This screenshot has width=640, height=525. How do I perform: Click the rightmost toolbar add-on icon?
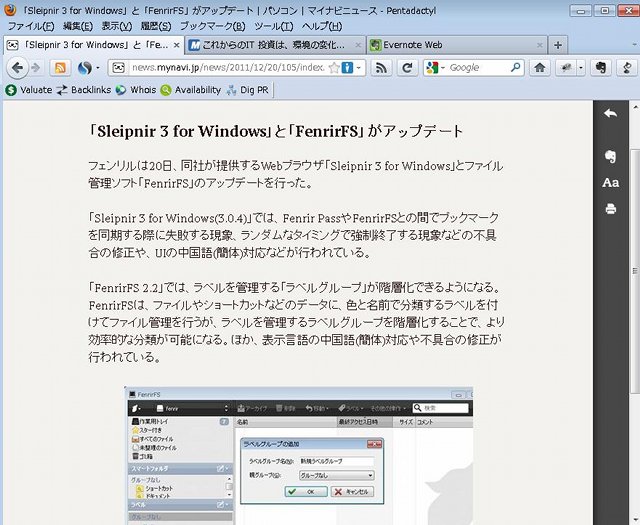(x=628, y=68)
